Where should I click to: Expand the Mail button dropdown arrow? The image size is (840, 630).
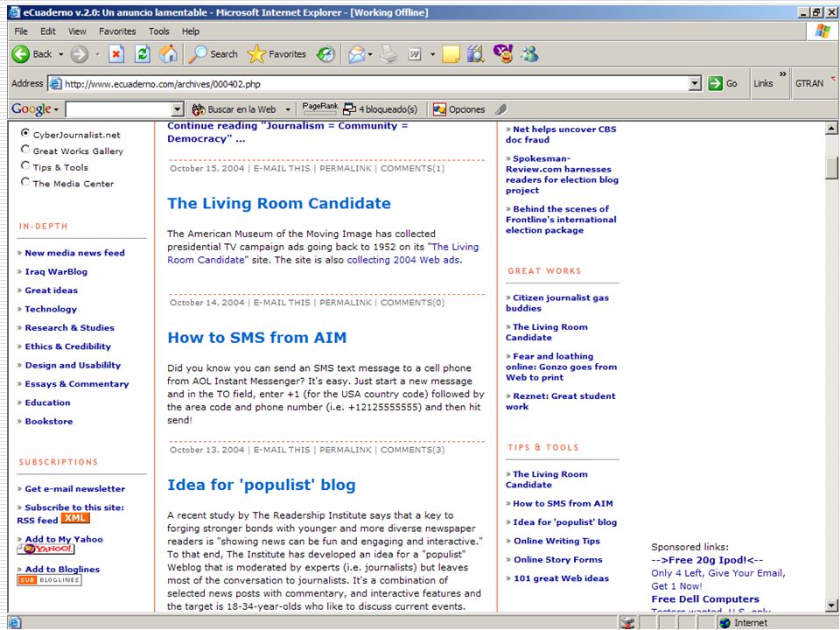click(x=370, y=54)
